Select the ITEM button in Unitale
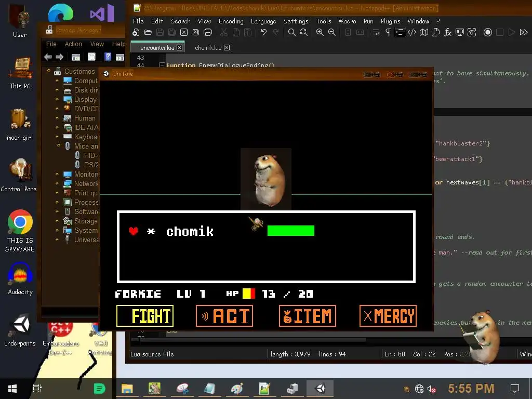This screenshot has height=399, width=532. [308, 316]
